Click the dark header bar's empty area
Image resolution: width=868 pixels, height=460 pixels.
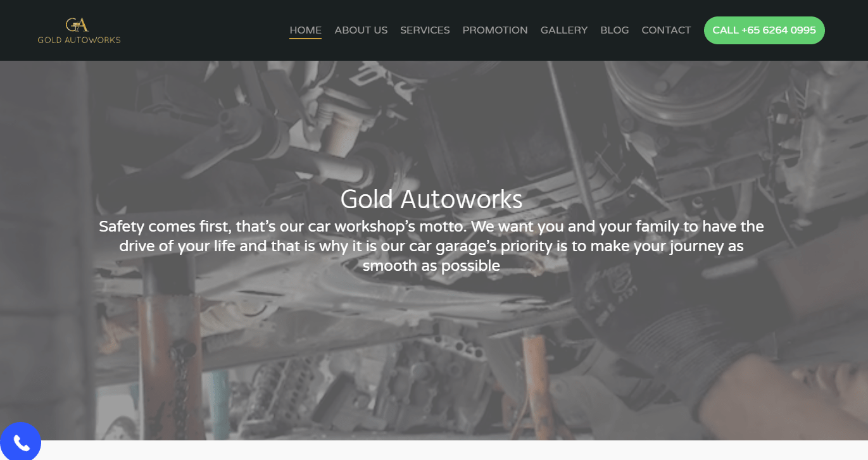pyautogui.click(x=203, y=30)
